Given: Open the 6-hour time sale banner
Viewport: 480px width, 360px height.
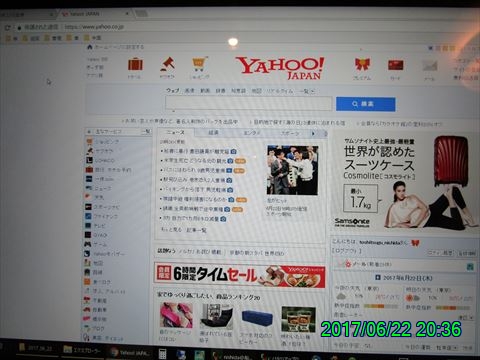Looking at the screenshot, I should 239,275.
